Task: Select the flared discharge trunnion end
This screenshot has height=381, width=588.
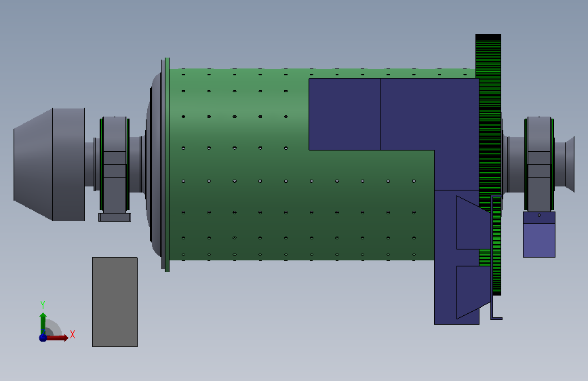Action: (569, 164)
